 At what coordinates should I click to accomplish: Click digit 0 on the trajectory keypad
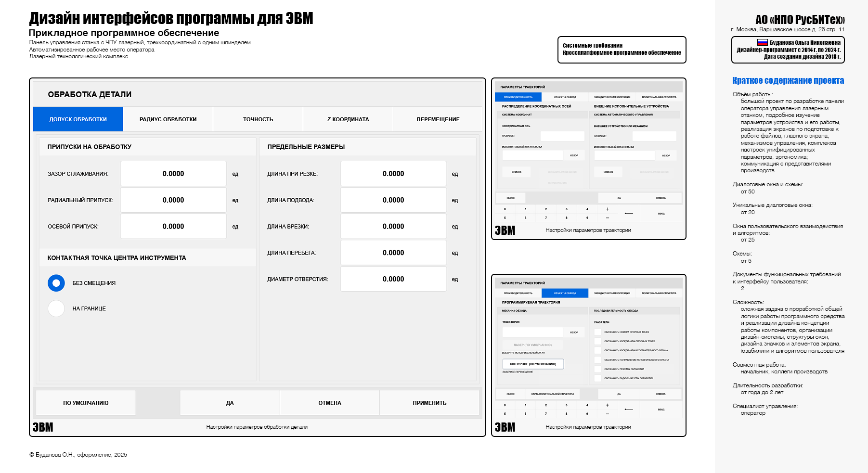505,209
